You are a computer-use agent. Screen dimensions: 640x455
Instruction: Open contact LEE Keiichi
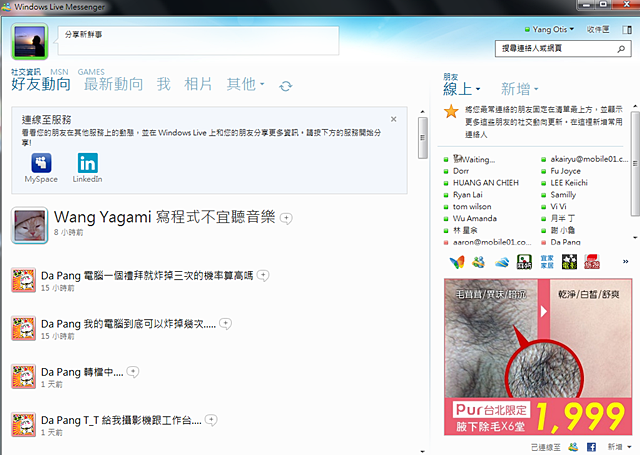tap(569, 183)
